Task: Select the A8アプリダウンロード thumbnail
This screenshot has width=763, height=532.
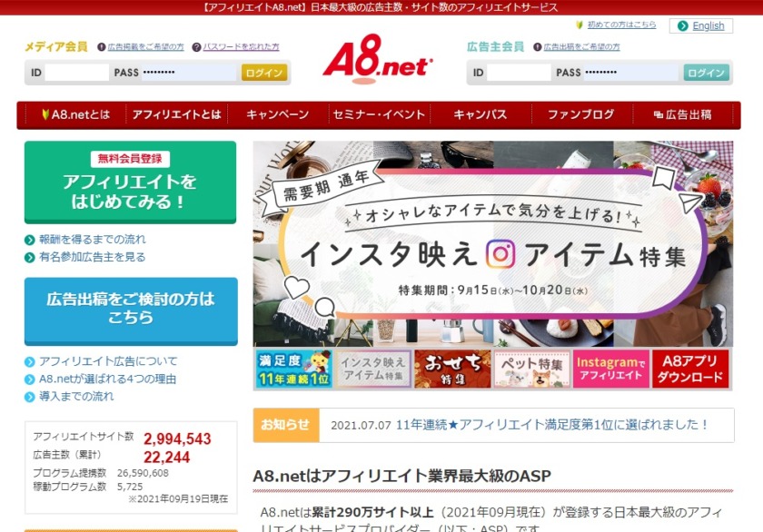Action: click(690, 369)
